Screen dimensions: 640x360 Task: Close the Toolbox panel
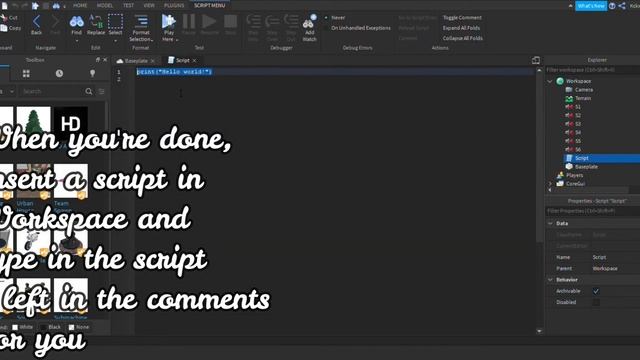click(105, 60)
